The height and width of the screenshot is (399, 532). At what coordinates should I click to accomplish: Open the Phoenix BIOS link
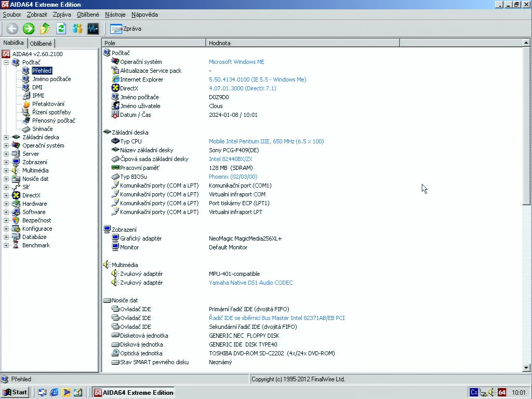[233, 177]
